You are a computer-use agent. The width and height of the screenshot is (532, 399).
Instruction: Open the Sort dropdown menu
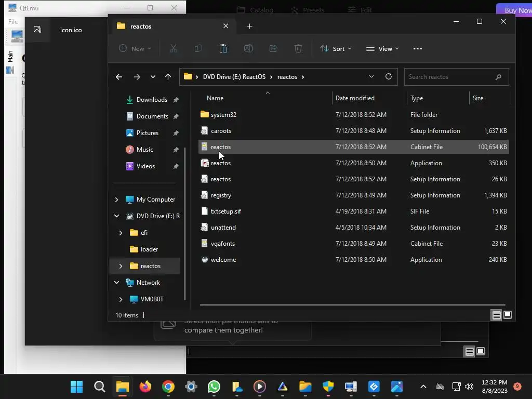coord(336,48)
